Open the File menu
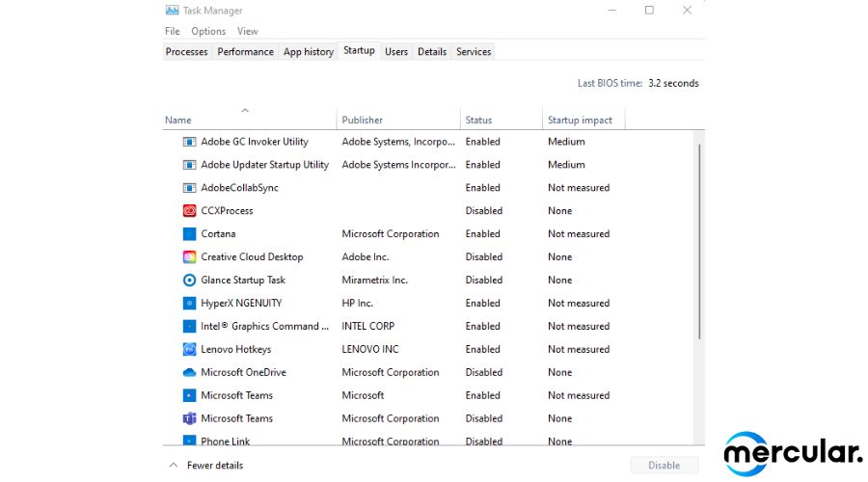This screenshot has width=868, height=482. tap(173, 32)
